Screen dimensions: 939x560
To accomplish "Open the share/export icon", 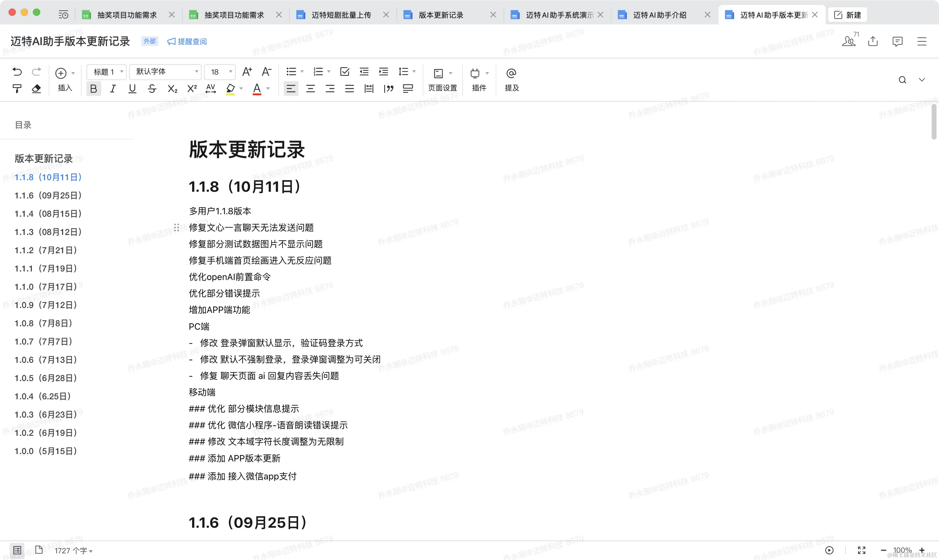I will [x=873, y=41].
